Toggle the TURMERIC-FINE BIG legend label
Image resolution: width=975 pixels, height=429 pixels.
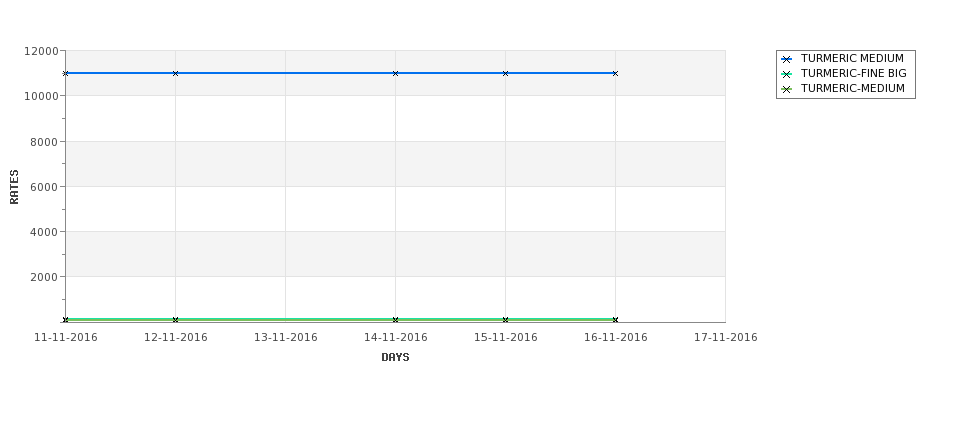853,74
